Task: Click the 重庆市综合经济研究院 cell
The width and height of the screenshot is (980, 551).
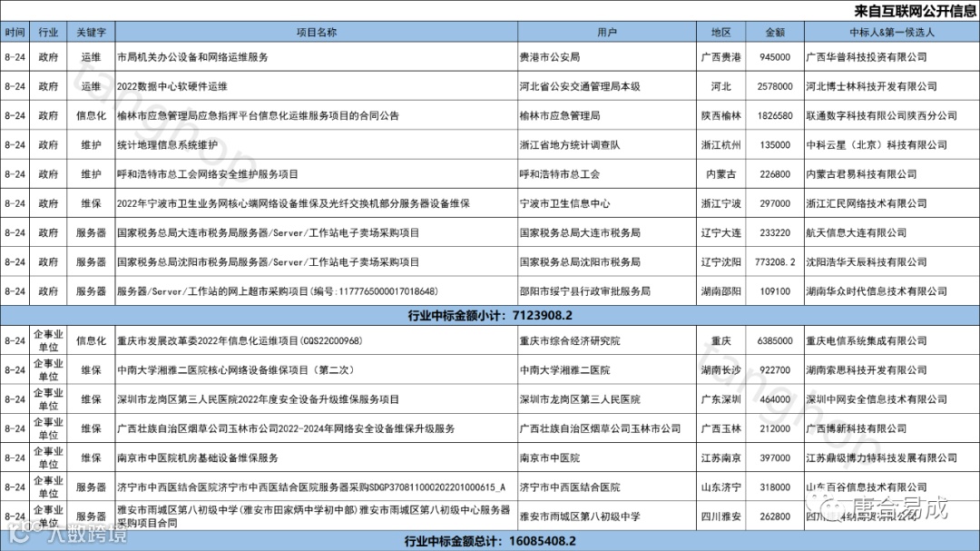Action: 607,340
